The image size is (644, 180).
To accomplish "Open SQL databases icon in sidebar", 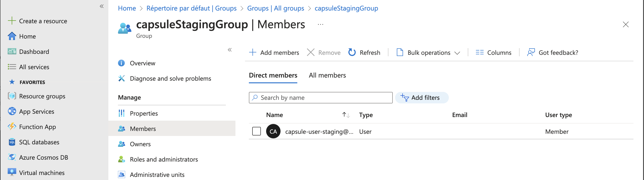I will coord(12,142).
